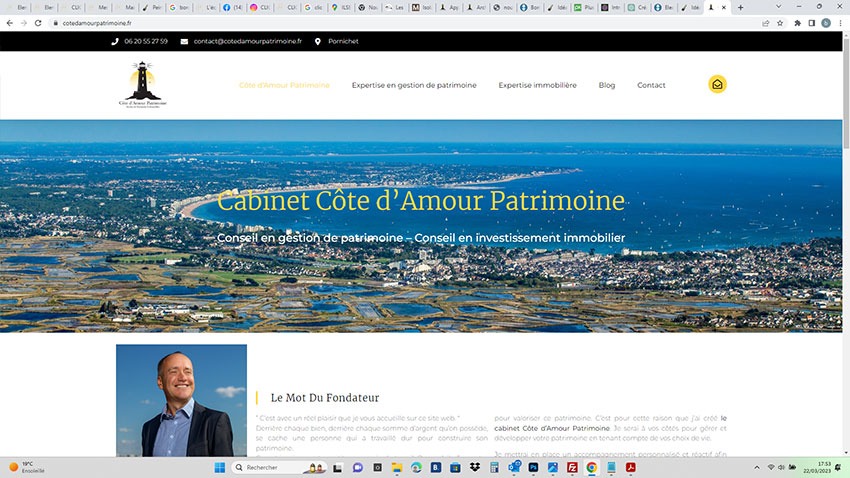Click the Pornichet location link

coord(343,41)
